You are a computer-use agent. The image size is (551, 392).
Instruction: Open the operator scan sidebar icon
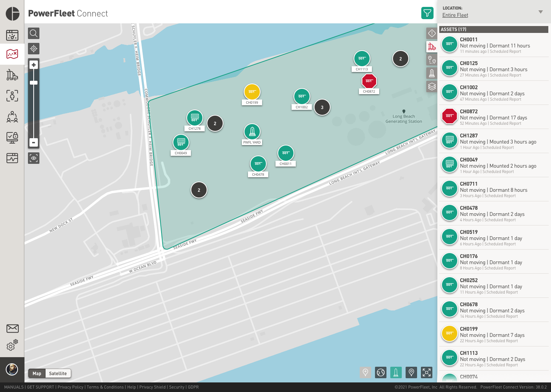point(12,95)
